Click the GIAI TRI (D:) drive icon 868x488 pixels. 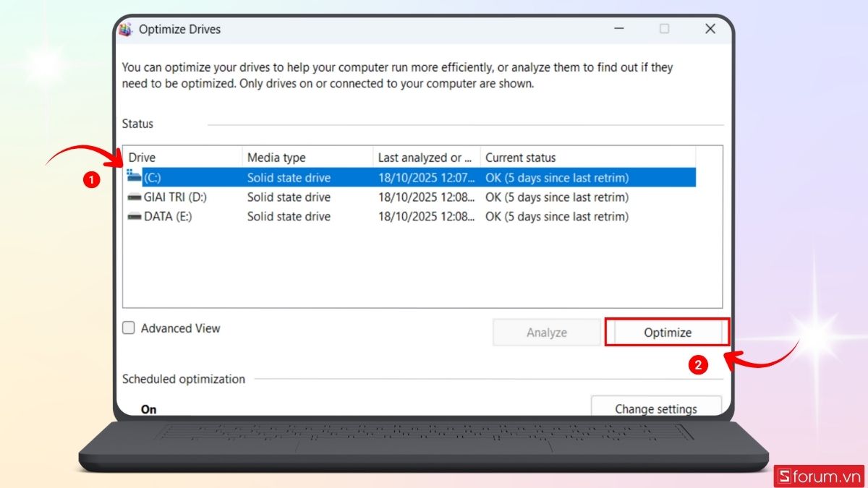pyautogui.click(x=135, y=197)
